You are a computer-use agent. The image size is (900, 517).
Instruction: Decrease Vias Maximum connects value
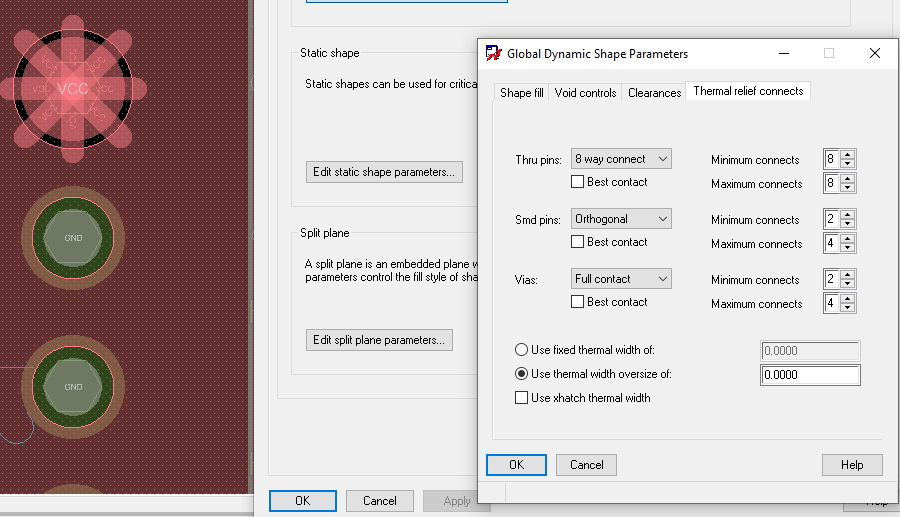(x=847, y=308)
